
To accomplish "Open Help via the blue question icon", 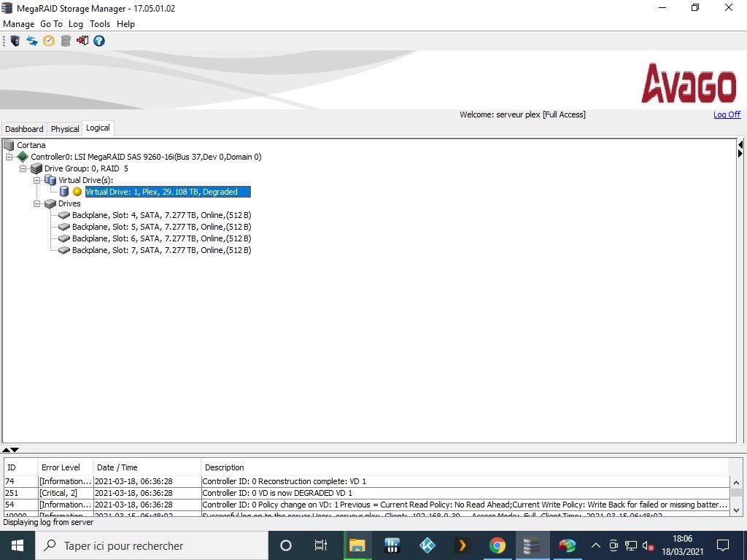I will tap(99, 41).
